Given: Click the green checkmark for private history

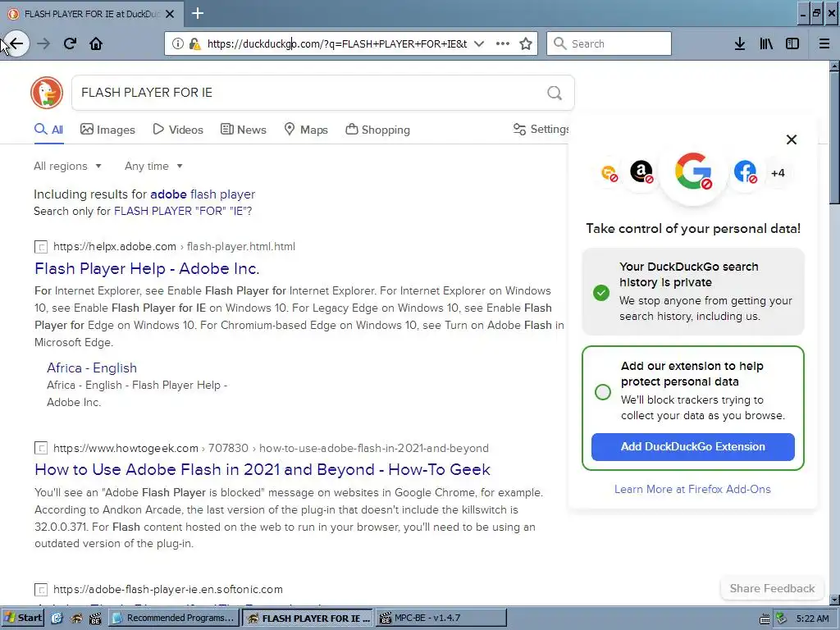Looking at the screenshot, I should coord(601,293).
